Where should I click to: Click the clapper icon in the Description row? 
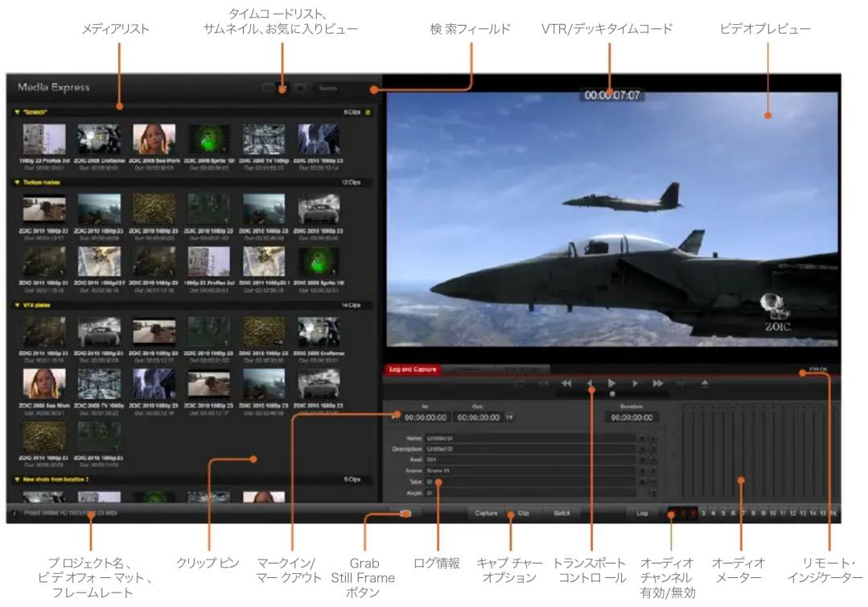tap(642, 448)
